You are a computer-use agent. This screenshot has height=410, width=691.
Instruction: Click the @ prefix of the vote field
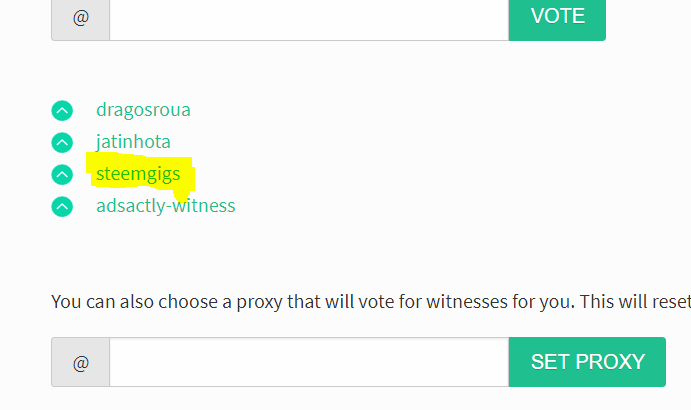[81, 18]
